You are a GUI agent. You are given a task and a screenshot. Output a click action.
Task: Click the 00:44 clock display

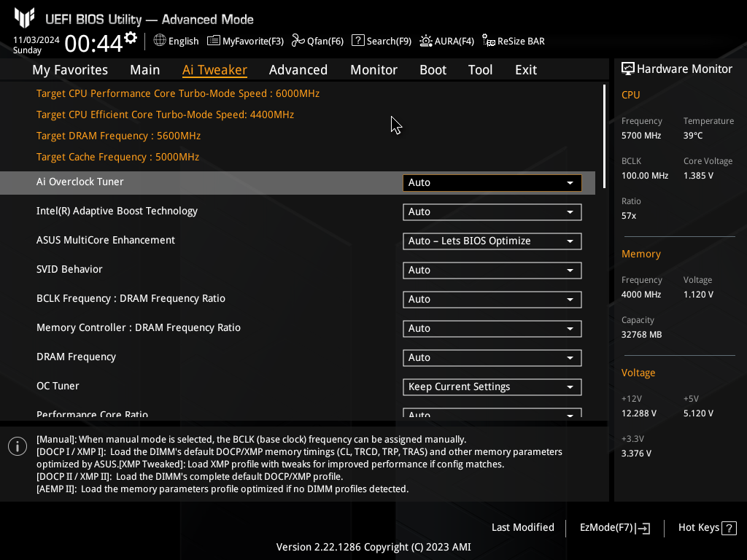93,43
